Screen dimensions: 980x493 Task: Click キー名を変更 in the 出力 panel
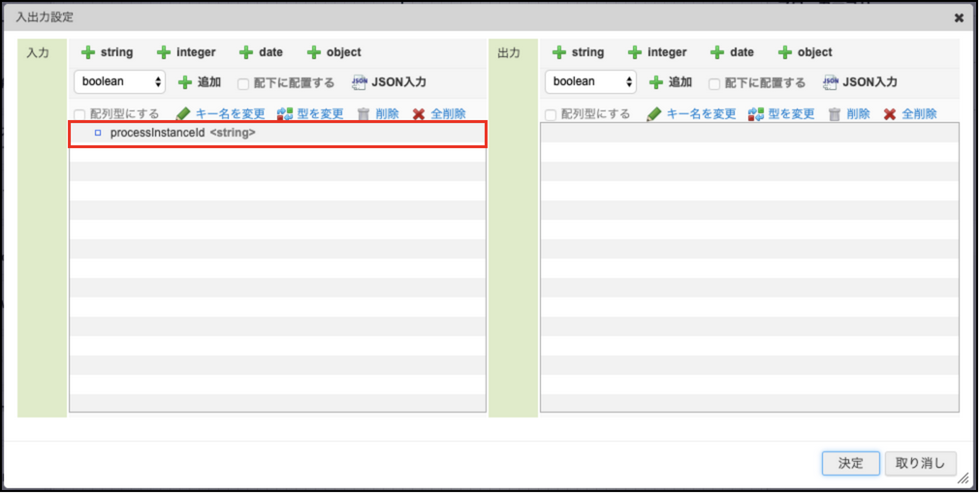point(692,113)
